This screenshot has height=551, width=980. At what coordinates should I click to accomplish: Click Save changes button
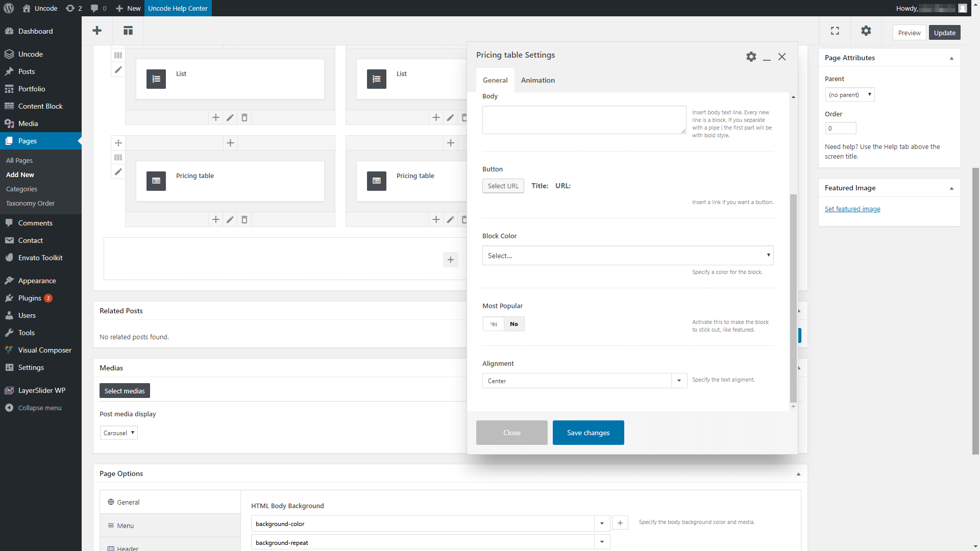(589, 433)
